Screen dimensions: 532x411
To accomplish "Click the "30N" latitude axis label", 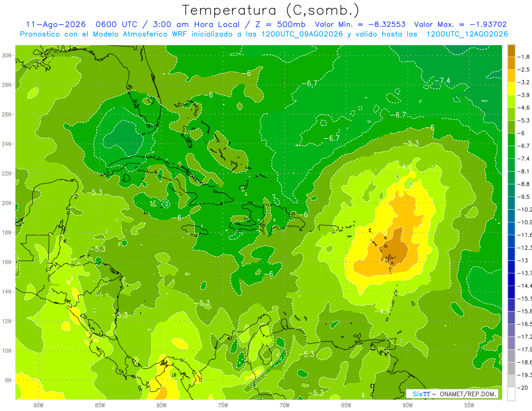I will point(7,55).
